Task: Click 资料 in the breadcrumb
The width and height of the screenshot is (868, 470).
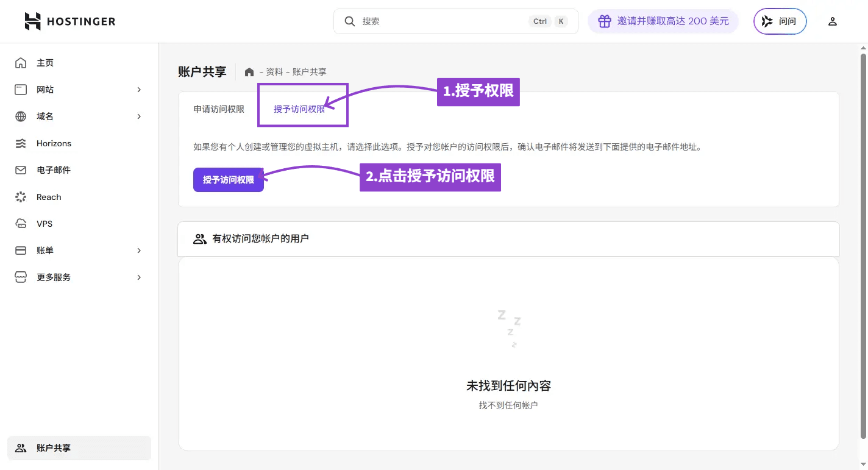Action: coord(274,72)
